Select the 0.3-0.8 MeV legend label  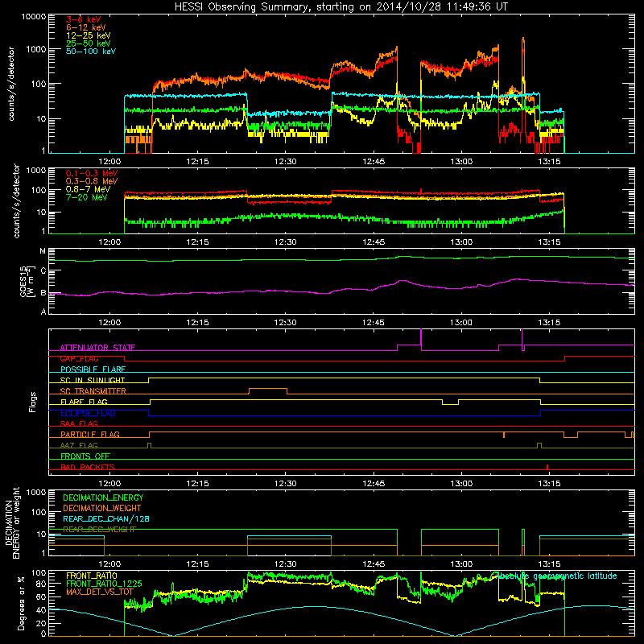point(92,181)
